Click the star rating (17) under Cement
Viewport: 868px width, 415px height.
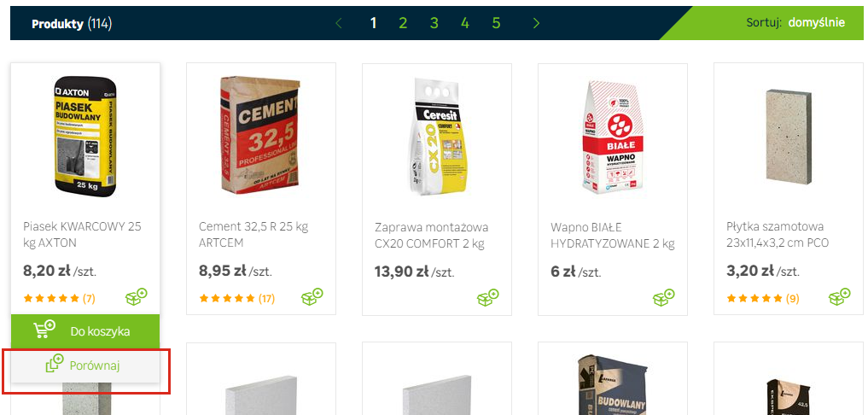tap(237, 299)
